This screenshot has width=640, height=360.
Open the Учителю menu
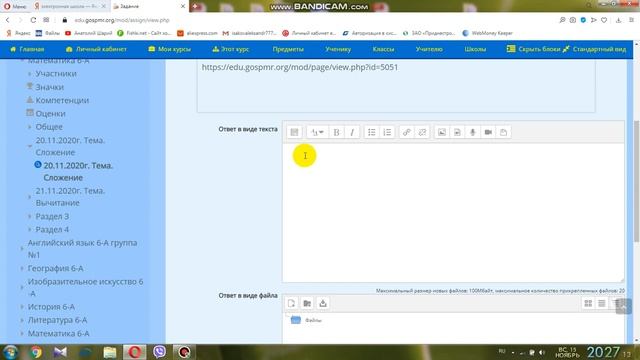tap(429, 49)
